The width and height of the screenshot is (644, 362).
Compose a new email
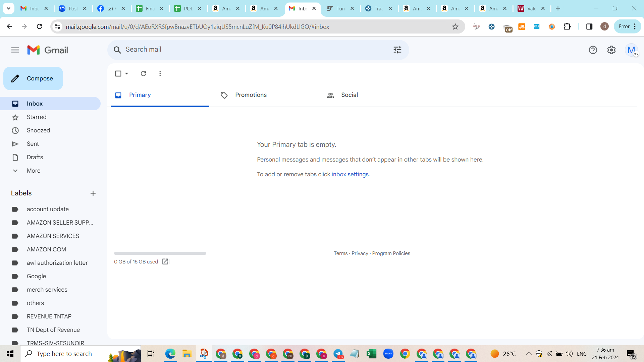click(x=33, y=78)
